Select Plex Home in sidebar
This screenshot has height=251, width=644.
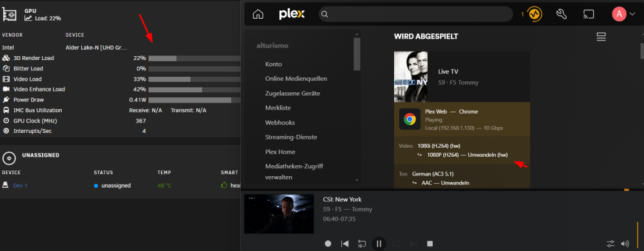click(280, 152)
